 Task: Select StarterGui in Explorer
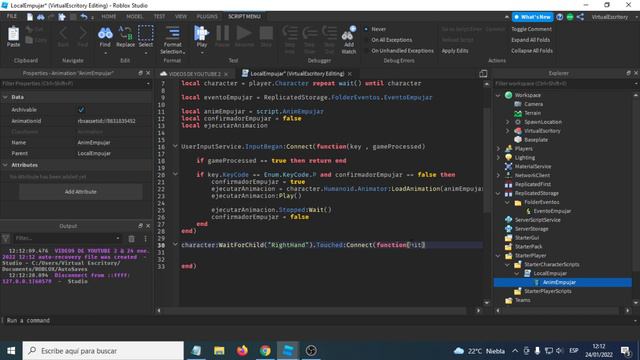[x=527, y=238]
